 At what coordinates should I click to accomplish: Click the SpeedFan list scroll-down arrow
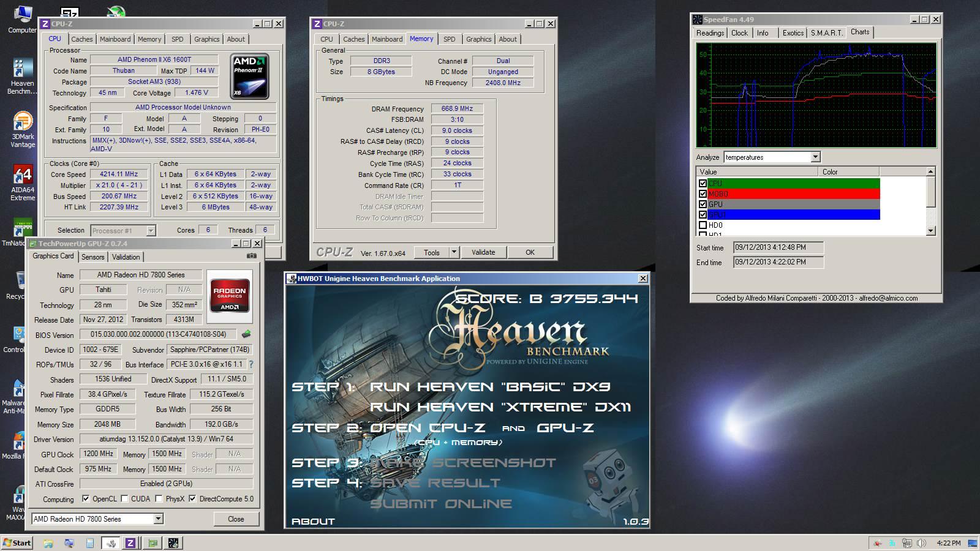point(931,231)
